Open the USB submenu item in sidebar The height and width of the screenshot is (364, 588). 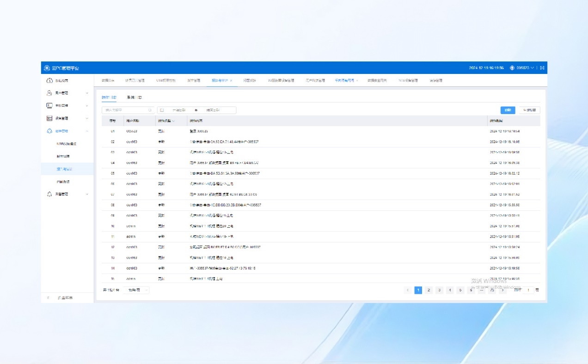[x=66, y=144]
